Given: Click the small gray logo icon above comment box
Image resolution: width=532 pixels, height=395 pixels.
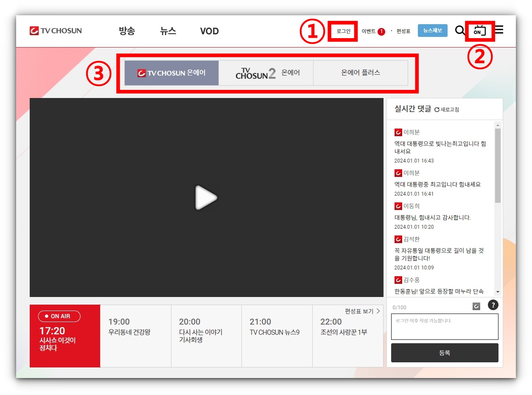Looking at the screenshot, I should 476,306.
